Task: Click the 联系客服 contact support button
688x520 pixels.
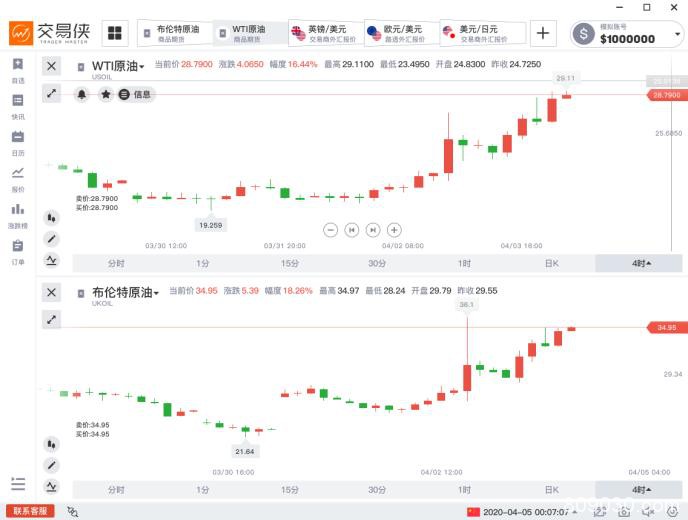Action: point(30,511)
